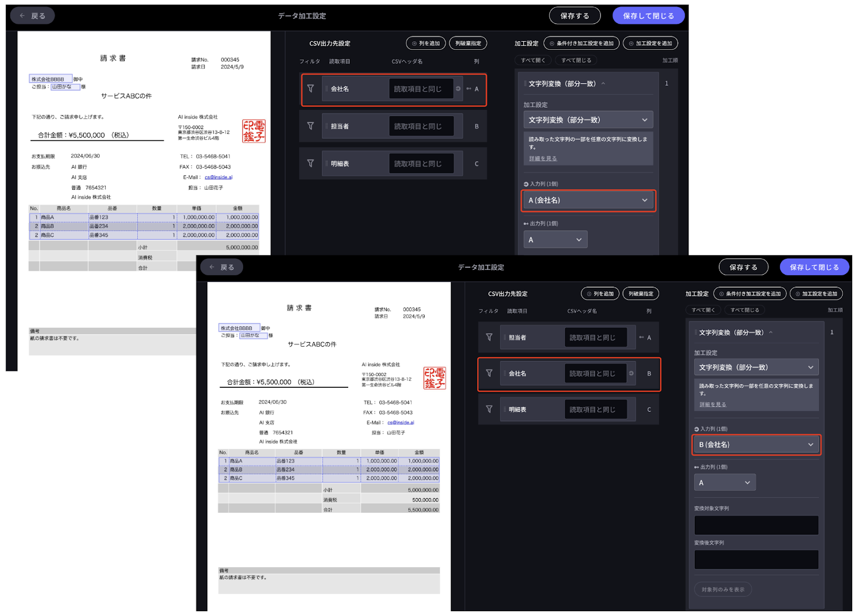Click the 変換後文字列 text field
857x616 pixels.
[756, 559]
